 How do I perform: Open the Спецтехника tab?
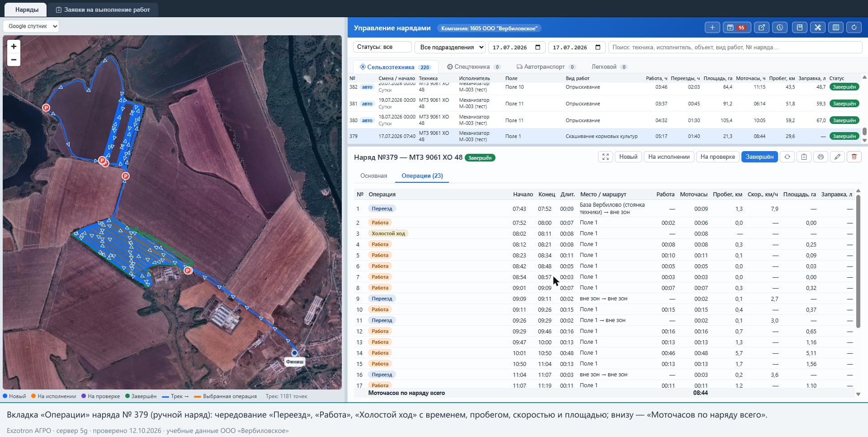(x=473, y=67)
